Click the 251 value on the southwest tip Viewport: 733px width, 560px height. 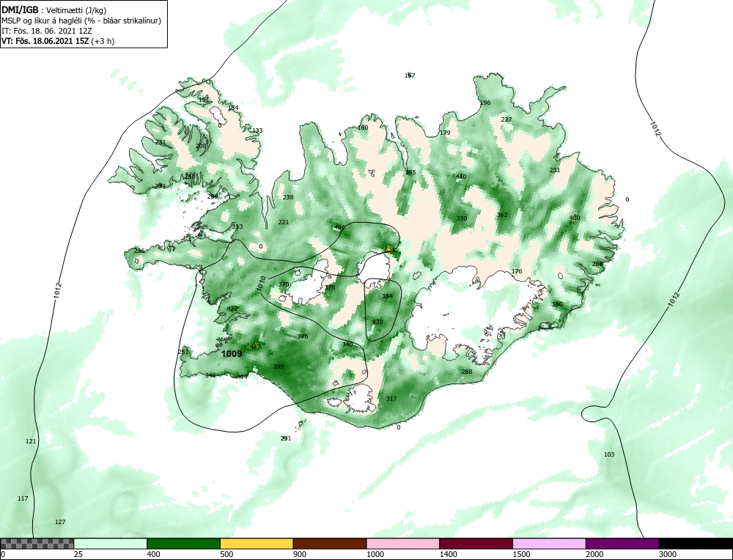click(x=183, y=352)
